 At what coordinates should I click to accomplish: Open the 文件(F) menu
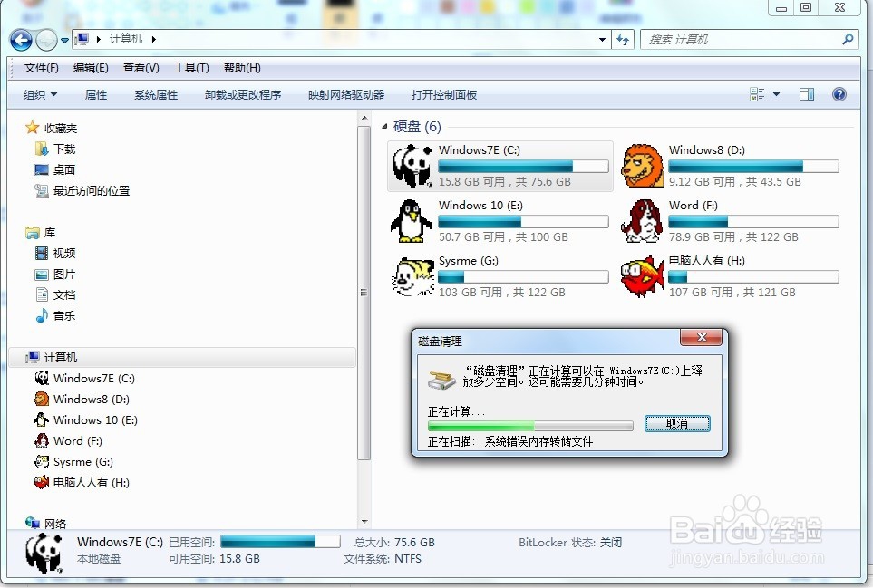tap(41, 68)
